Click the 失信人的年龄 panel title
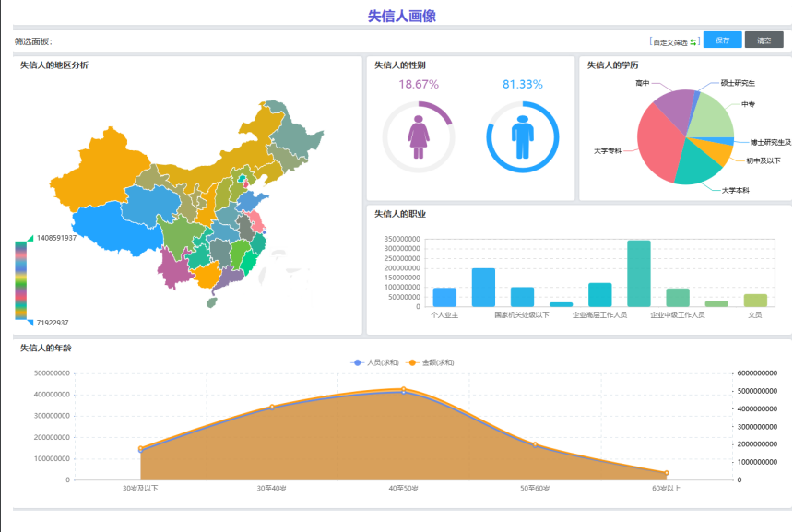This screenshot has height=532, width=805. pyautogui.click(x=46, y=348)
